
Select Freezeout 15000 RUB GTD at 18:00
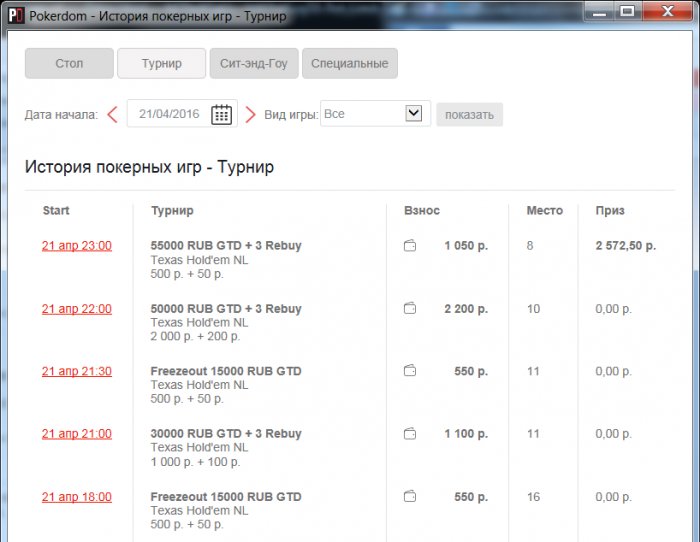click(226, 496)
